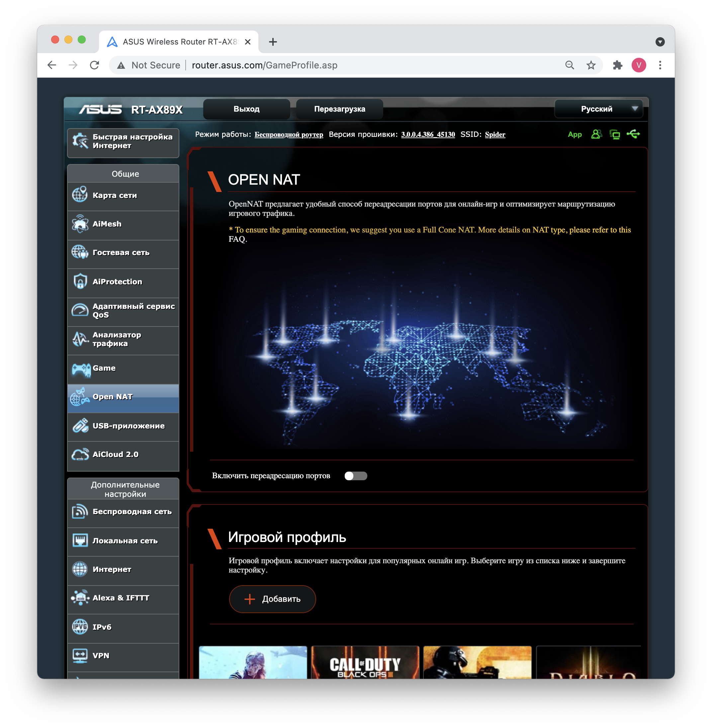Screen dimensions: 712x728
Task: Click the green network devices status icon
Action: pyautogui.click(x=614, y=134)
